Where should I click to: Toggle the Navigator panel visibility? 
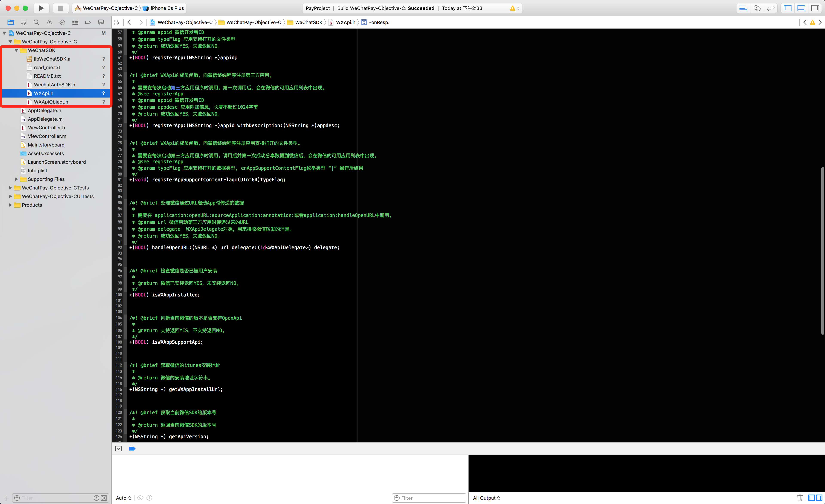tap(787, 8)
